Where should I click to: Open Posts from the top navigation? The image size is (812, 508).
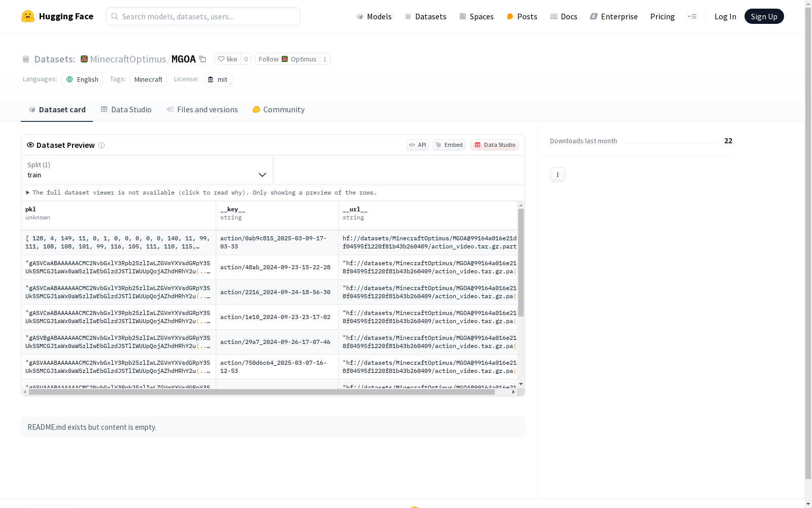coord(522,16)
